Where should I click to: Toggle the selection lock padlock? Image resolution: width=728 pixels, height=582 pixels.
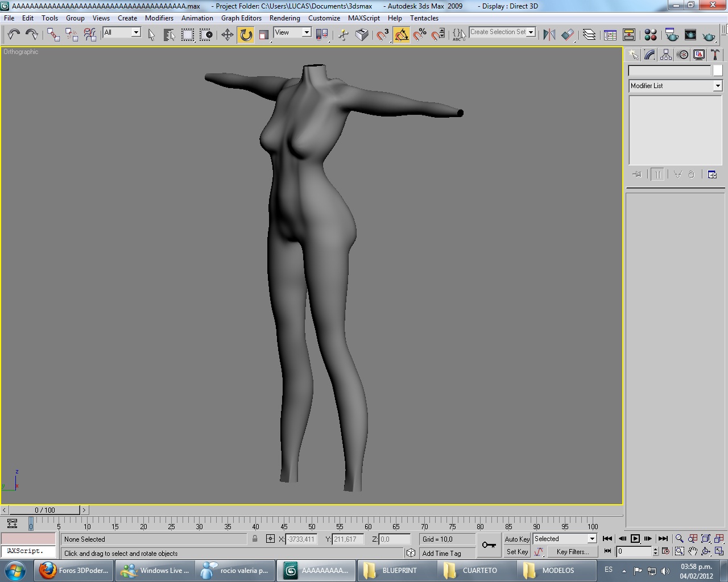click(x=255, y=539)
